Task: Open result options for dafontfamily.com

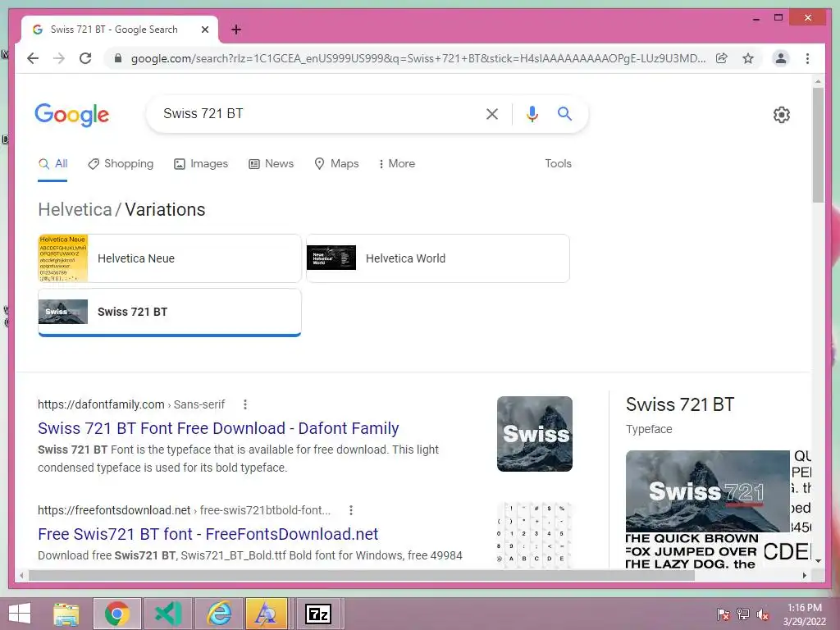Action: (x=244, y=404)
